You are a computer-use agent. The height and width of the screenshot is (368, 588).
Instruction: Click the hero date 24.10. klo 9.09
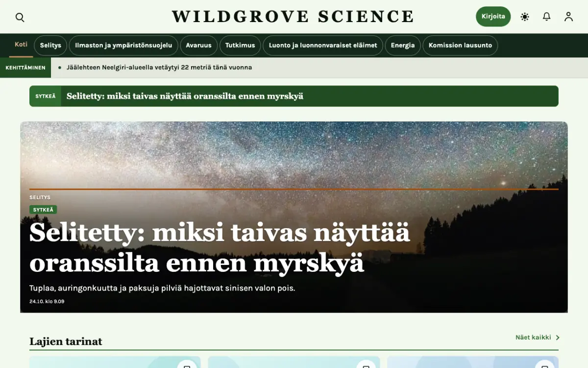[x=47, y=301]
